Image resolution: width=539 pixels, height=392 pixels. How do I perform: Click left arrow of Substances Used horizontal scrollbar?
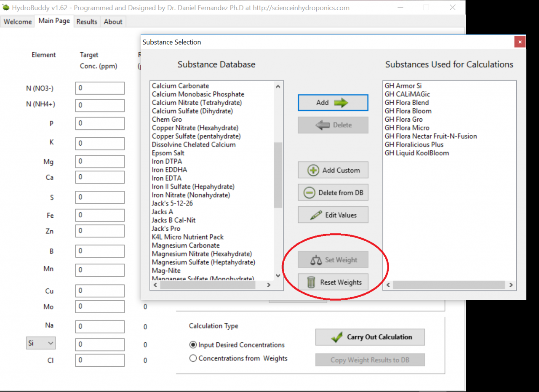388,285
